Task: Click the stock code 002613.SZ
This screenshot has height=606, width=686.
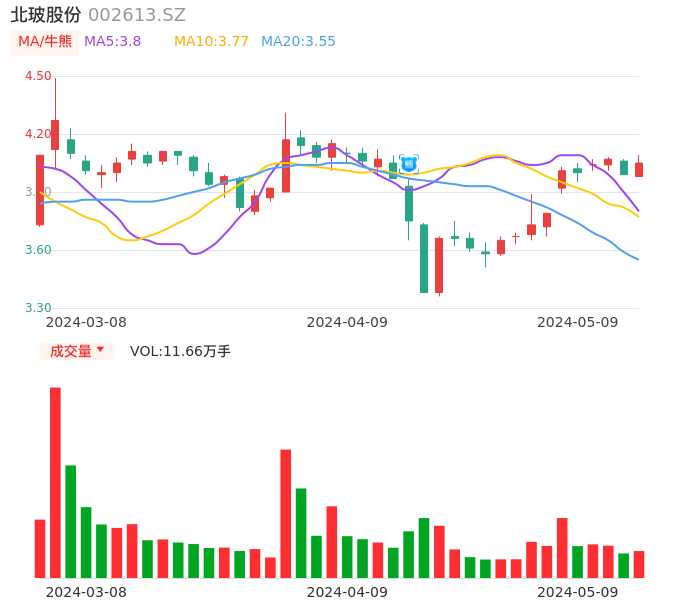Action: pos(137,15)
